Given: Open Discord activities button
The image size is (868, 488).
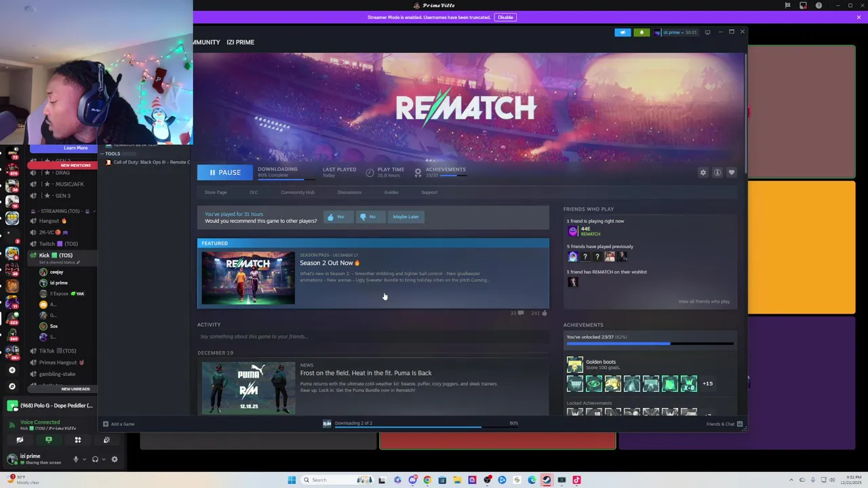Looking at the screenshot, I should click(x=77, y=441).
